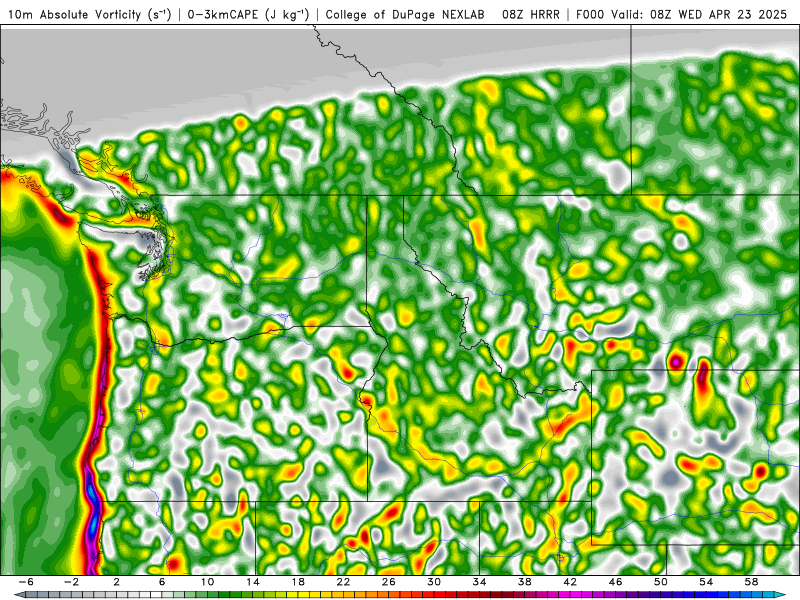Click the 34 colorbar label
The height and width of the screenshot is (600, 800).
coord(480,582)
